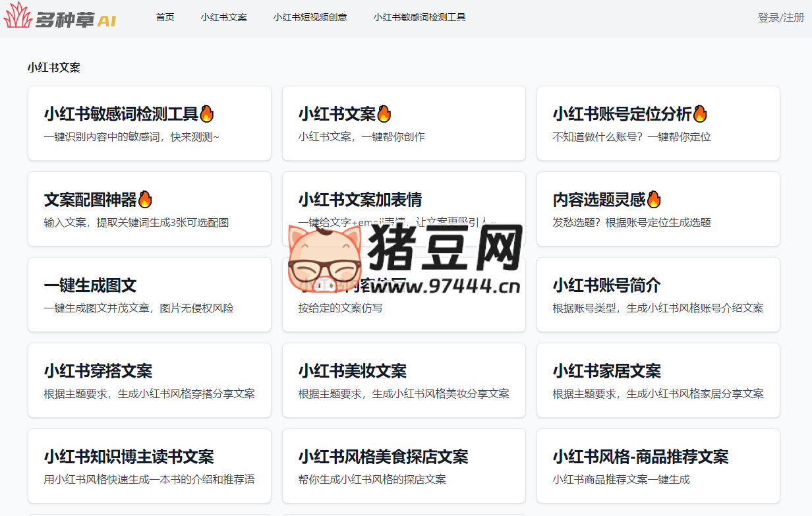Click description 根据主题要求，生成小红书风格穿搭分享文案
Viewport: 812px width, 516px height.
click(x=150, y=394)
